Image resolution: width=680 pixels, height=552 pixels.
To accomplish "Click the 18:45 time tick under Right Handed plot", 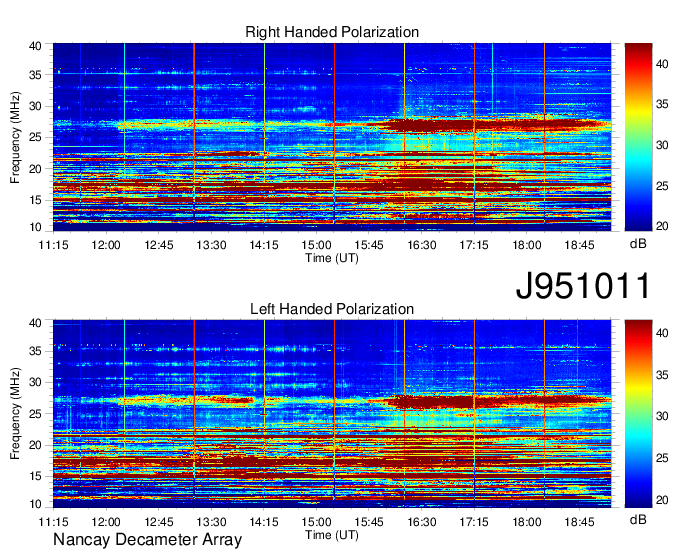I will 579,245.
